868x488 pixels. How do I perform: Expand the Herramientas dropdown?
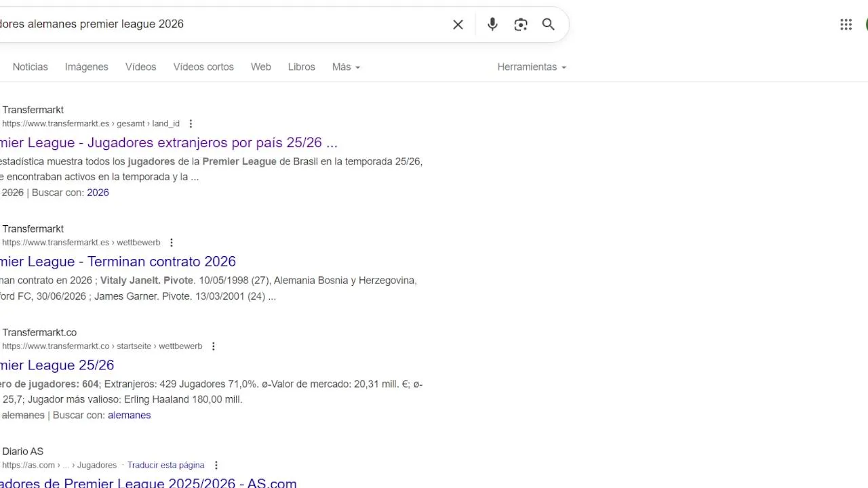point(532,67)
